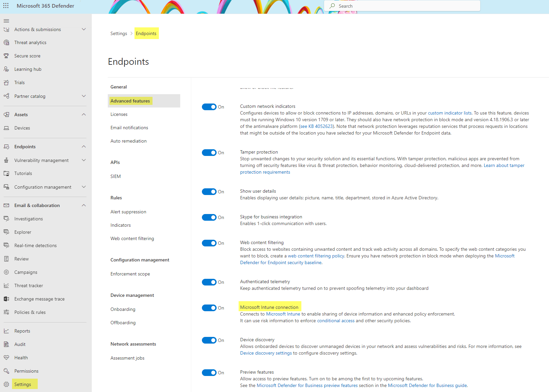
Task: Open see KB 4052623 link
Action: [316, 126]
